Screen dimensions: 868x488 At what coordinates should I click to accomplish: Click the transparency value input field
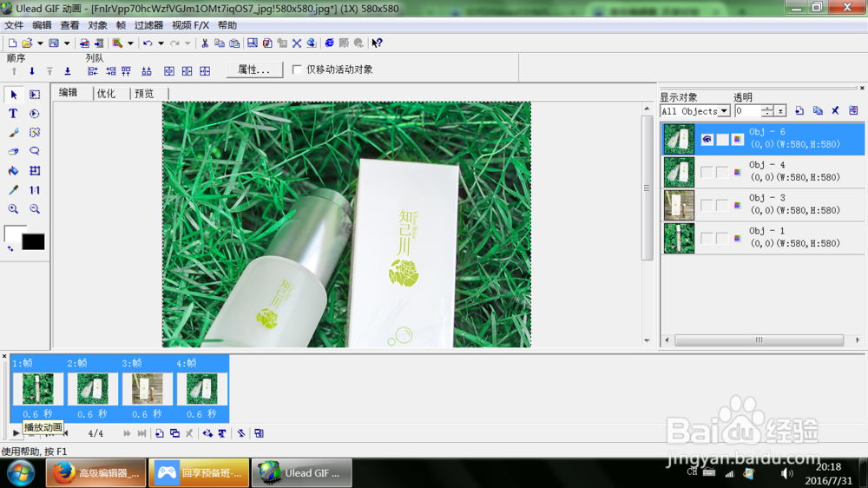(x=747, y=111)
